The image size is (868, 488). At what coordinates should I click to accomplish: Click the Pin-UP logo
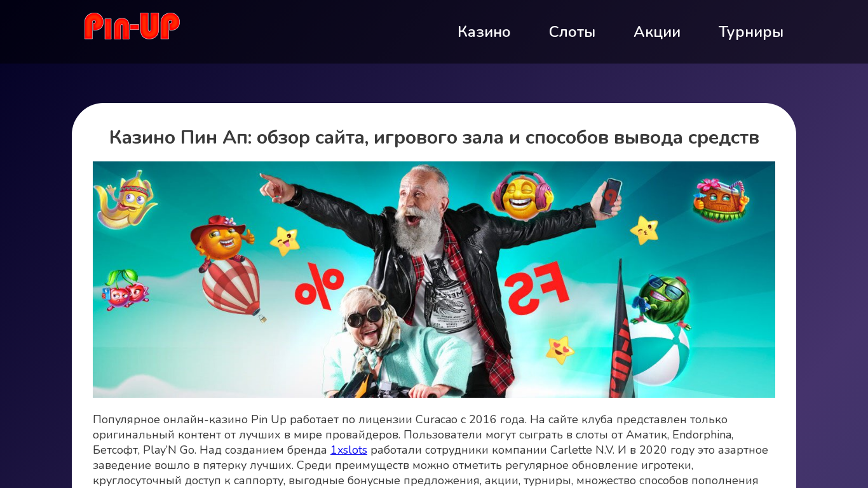pos(132,26)
